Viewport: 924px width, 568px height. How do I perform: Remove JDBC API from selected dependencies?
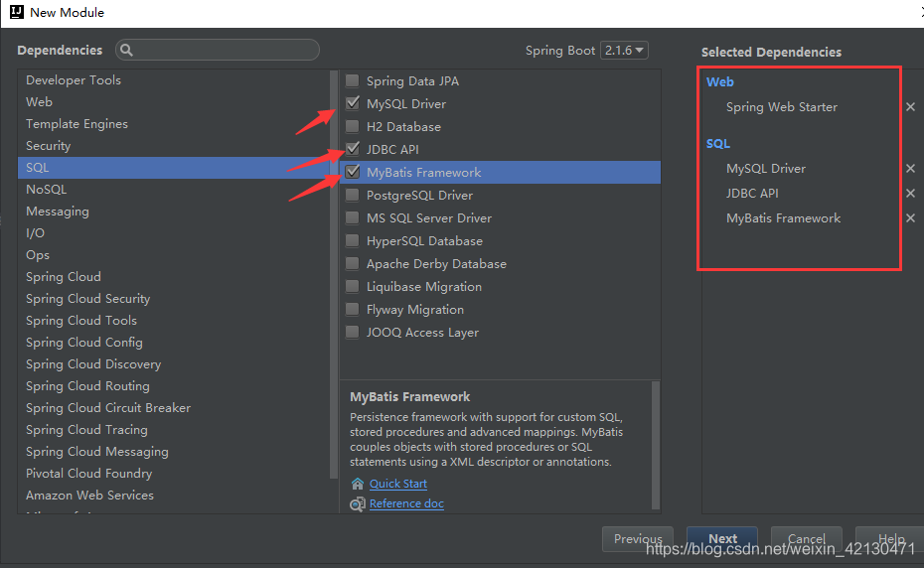point(910,194)
